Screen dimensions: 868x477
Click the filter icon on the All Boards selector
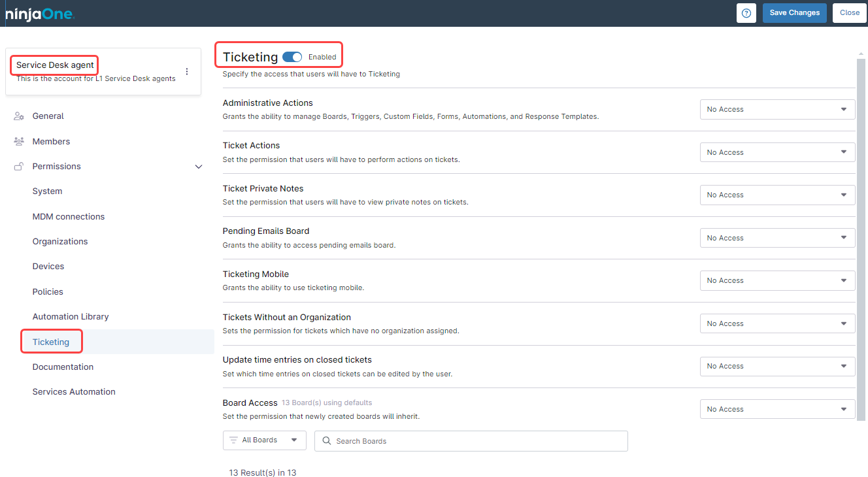point(233,440)
